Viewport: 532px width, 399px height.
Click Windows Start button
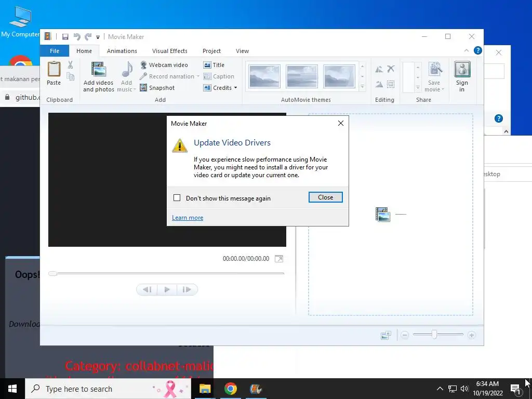(x=12, y=389)
